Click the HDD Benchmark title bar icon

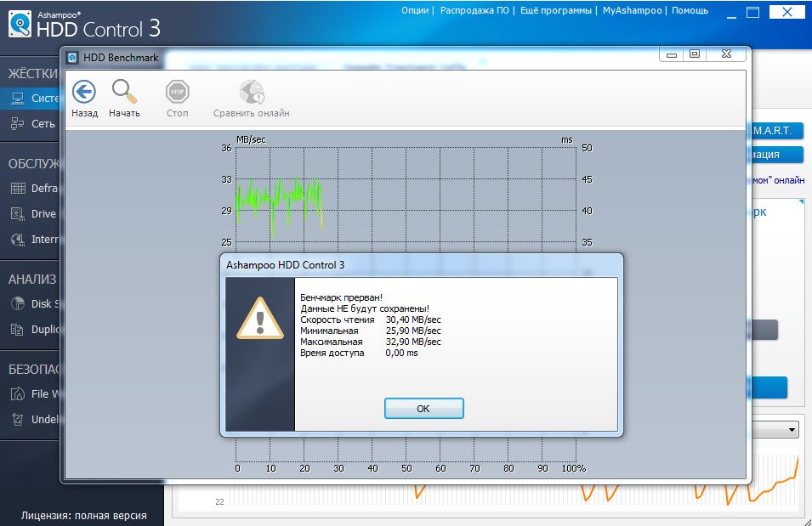(73, 58)
